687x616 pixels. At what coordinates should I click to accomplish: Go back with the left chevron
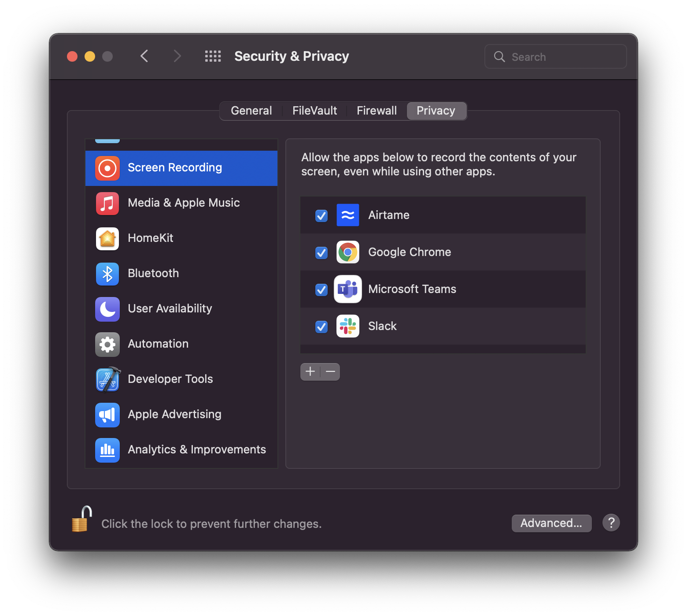coord(144,56)
